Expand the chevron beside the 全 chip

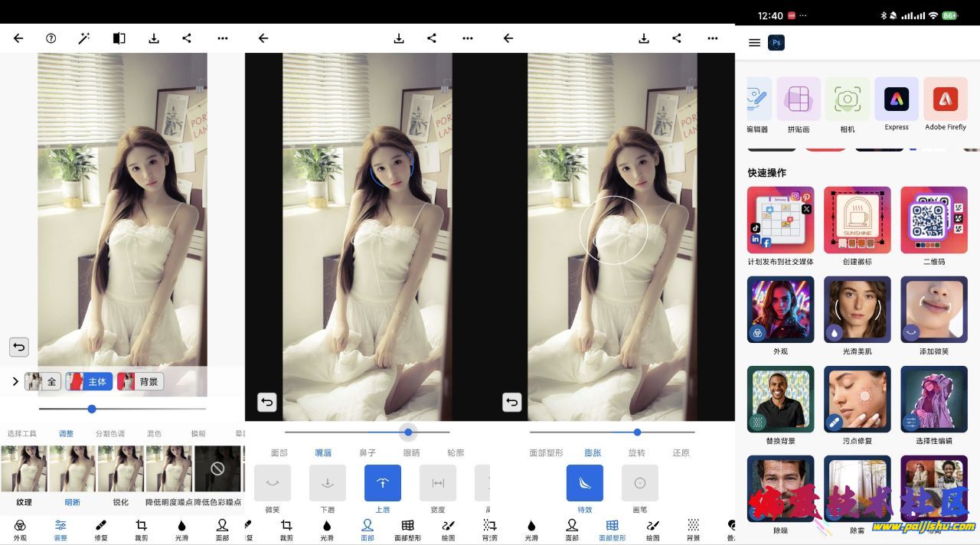click(x=15, y=381)
